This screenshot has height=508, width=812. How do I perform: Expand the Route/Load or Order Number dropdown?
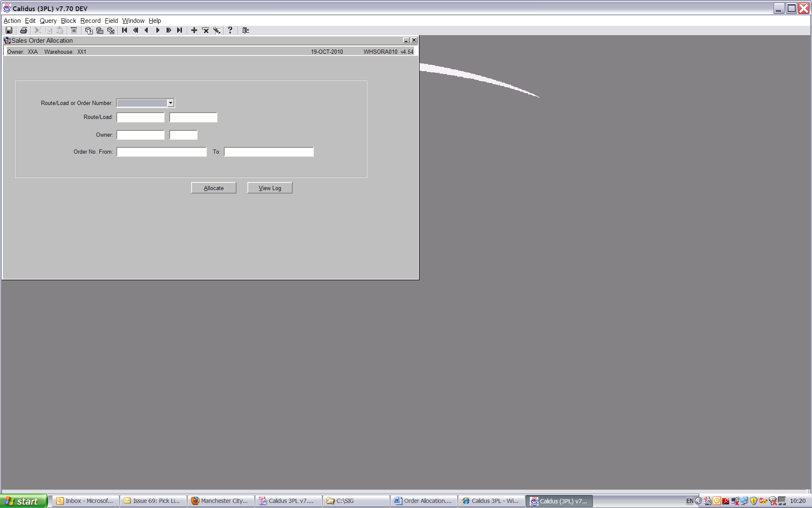pyautogui.click(x=170, y=103)
